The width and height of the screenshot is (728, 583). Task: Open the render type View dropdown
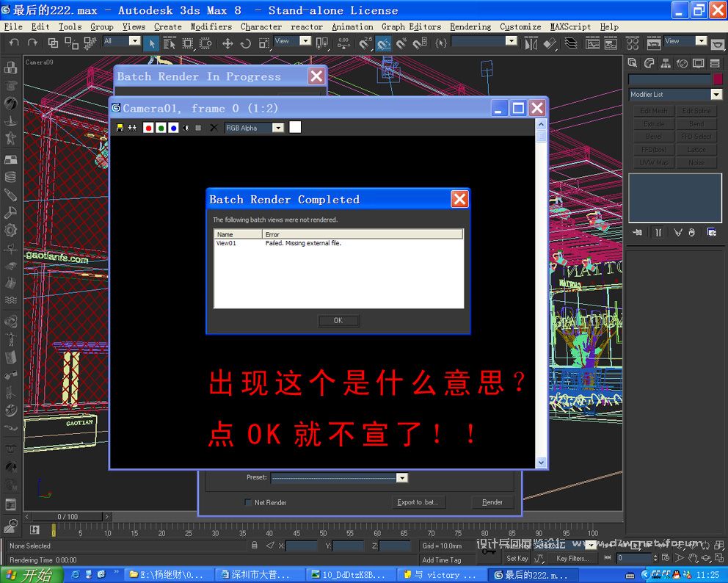[x=701, y=41]
